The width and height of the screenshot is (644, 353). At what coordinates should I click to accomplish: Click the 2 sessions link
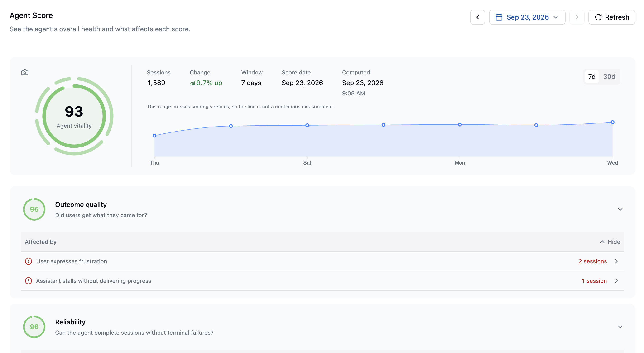(592, 261)
